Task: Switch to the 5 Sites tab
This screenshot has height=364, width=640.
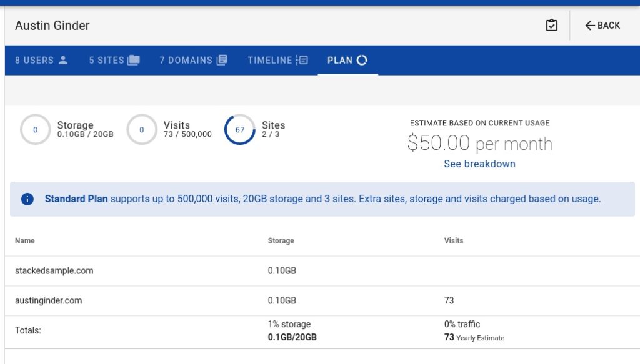Action: coord(114,61)
